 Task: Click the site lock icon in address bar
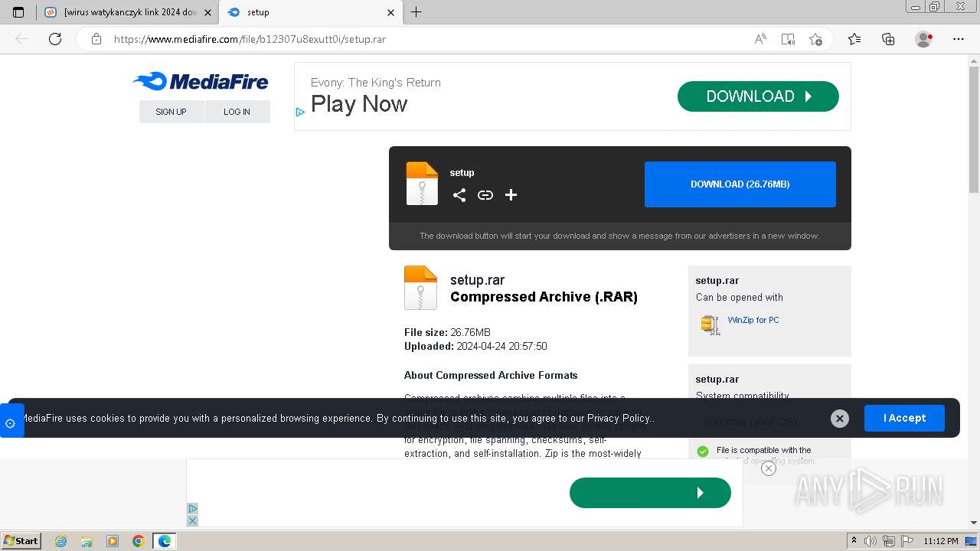tap(96, 39)
